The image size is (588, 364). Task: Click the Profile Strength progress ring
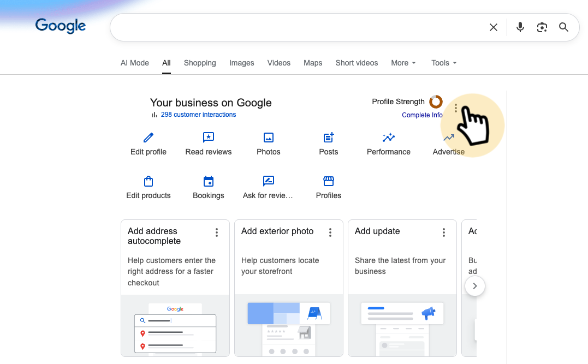436,102
